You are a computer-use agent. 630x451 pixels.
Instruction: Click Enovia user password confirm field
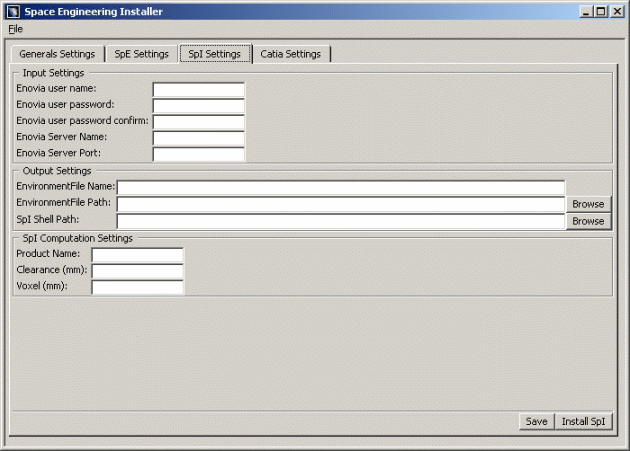click(x=198, y=121)
